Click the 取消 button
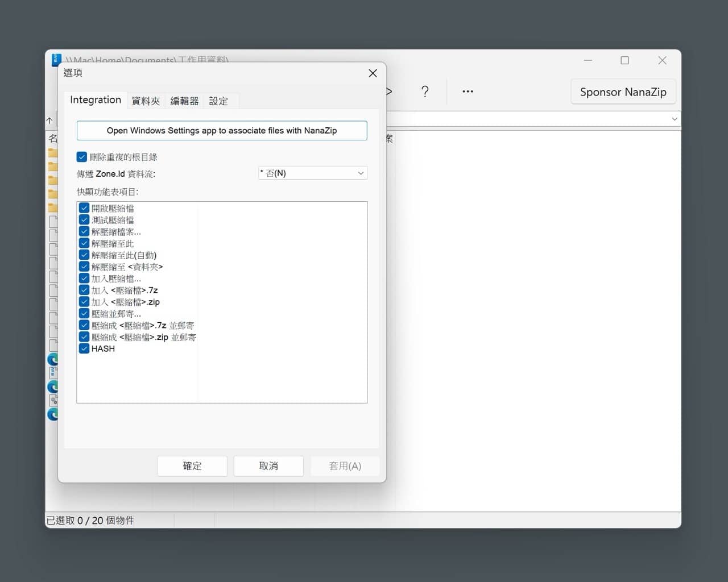728x582 pixels. point(268,466)
